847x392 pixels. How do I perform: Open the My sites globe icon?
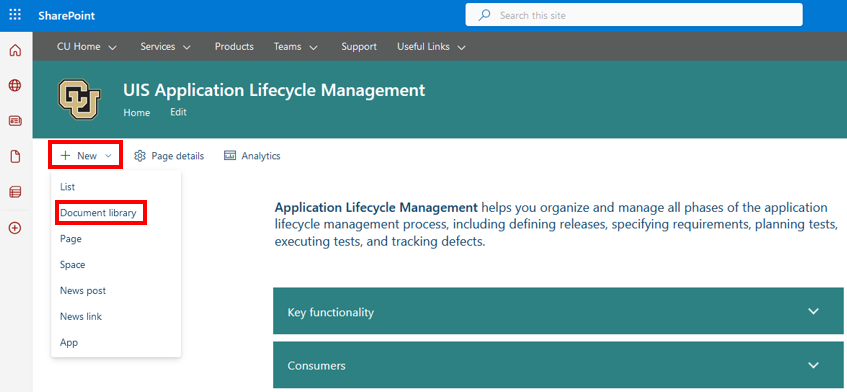15,85
